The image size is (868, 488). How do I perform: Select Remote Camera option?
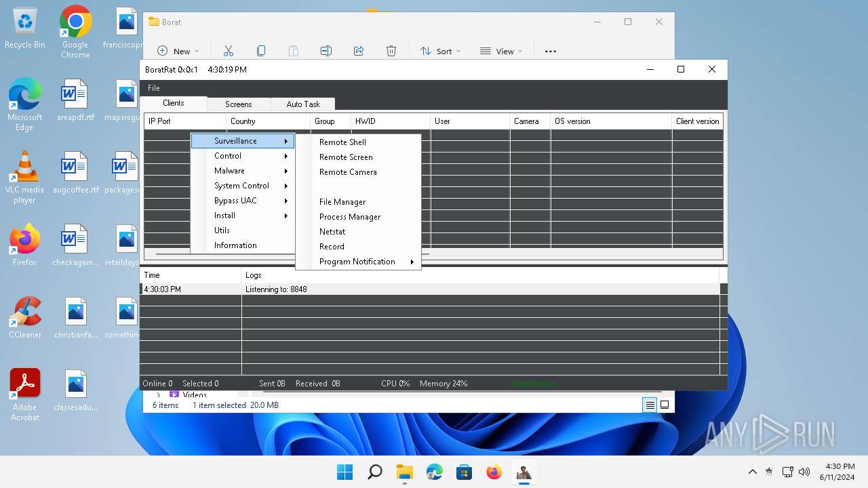[x=358, y=172]
